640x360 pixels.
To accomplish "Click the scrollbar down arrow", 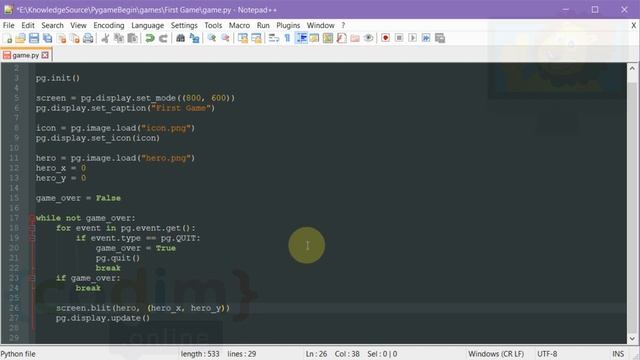I will pos(632,339).
